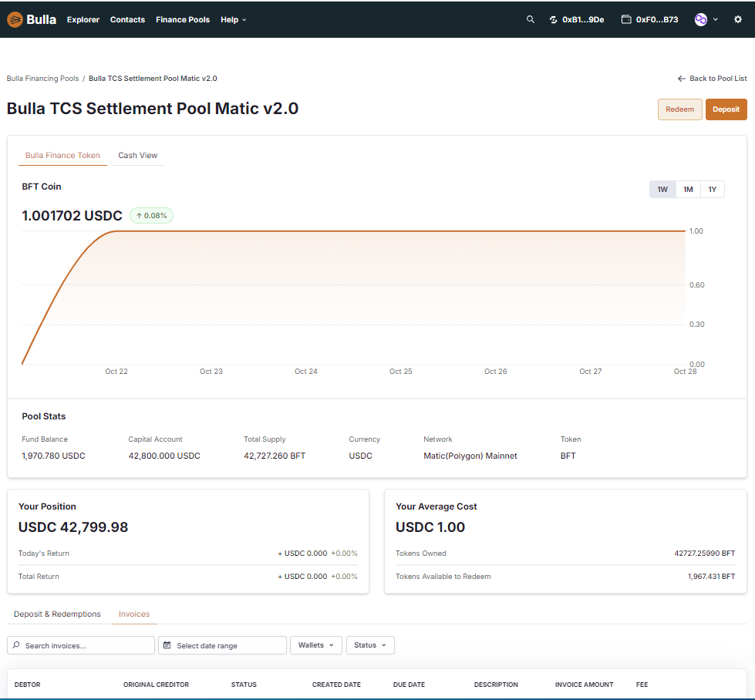Select the Invoices tab

click(134, 614)
